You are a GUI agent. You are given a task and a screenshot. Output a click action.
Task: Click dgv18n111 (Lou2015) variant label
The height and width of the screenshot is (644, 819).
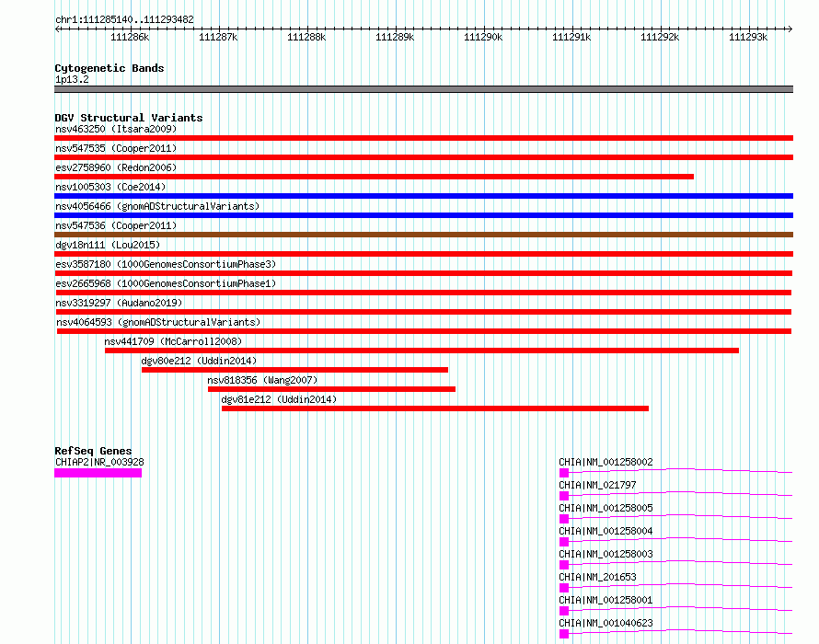click(x=108, y=245)
